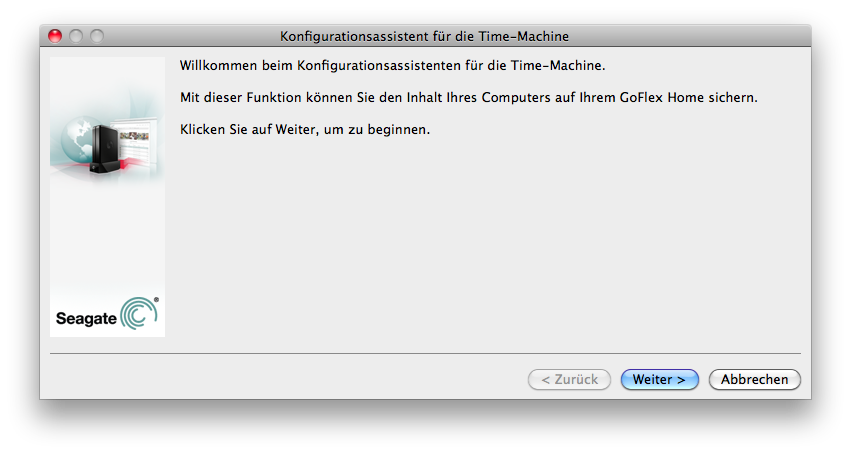Click the window title Konfigurationsassistent für die Time-Machine

click(x=424, y=36)
